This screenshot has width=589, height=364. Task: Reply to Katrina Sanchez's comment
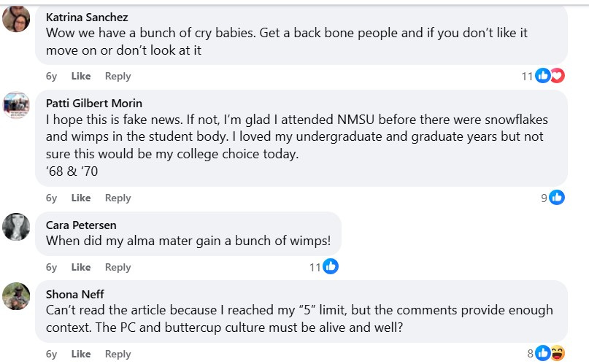118,76
